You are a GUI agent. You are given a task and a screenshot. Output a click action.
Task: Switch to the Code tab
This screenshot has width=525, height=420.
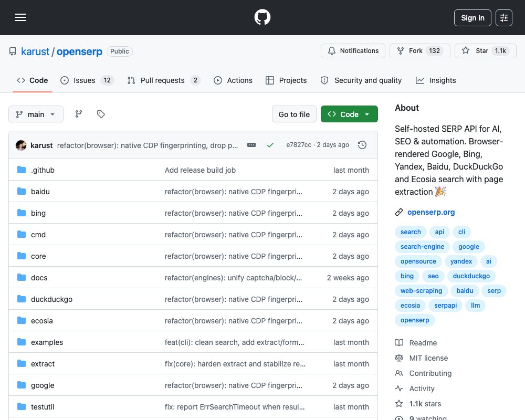point(32,80)
